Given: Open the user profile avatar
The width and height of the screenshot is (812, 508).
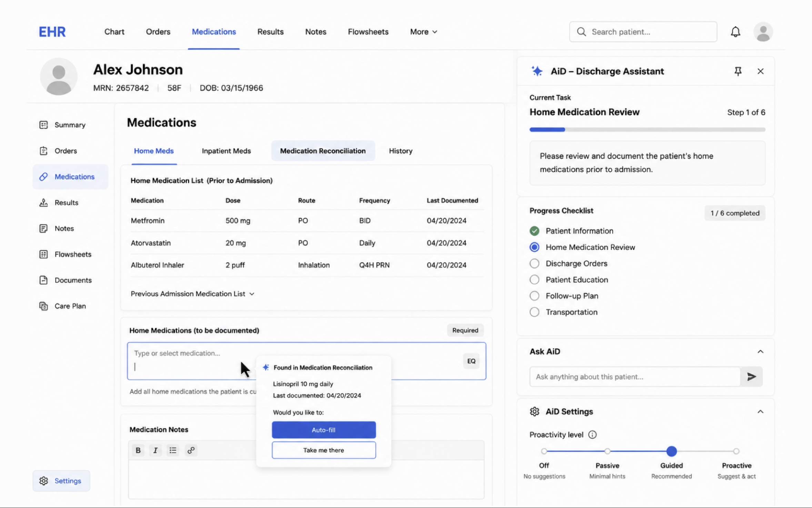Looking at the screenshot, I should coord(763,32).
